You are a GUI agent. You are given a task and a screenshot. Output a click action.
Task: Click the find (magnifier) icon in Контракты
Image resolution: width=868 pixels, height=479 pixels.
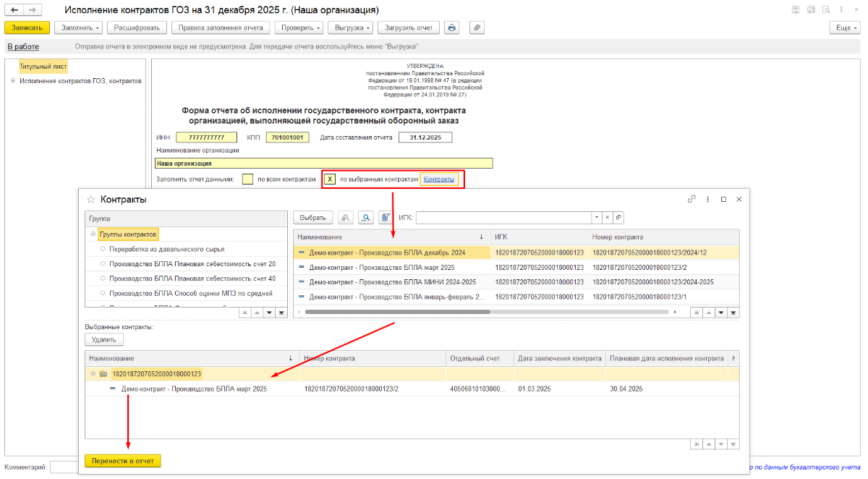pos(367,218)
